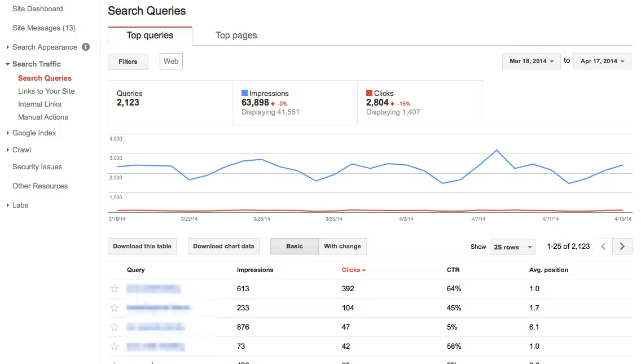Click Download this table button
The height and width of the screenshot is (364, 641).
point(142,246)
